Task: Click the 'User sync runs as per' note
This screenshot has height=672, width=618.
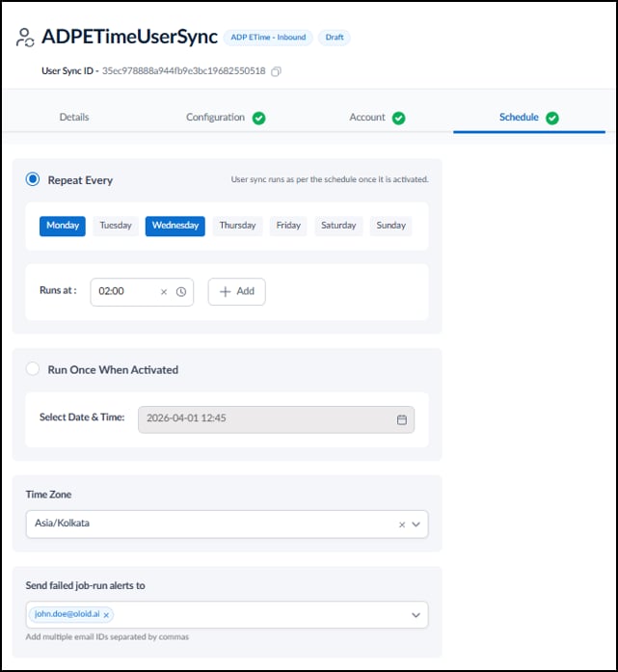Action: point(330,179)
